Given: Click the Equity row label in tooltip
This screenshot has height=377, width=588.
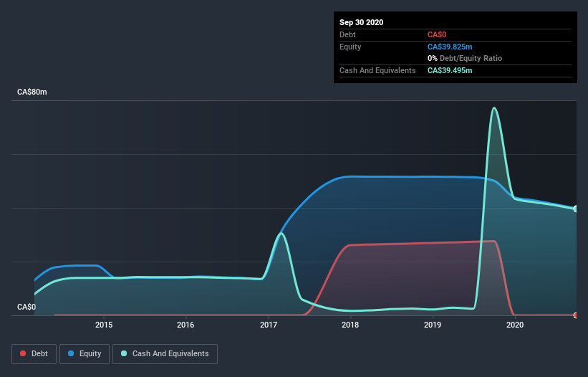Looking at the screenshot, I should coord(350,47).
